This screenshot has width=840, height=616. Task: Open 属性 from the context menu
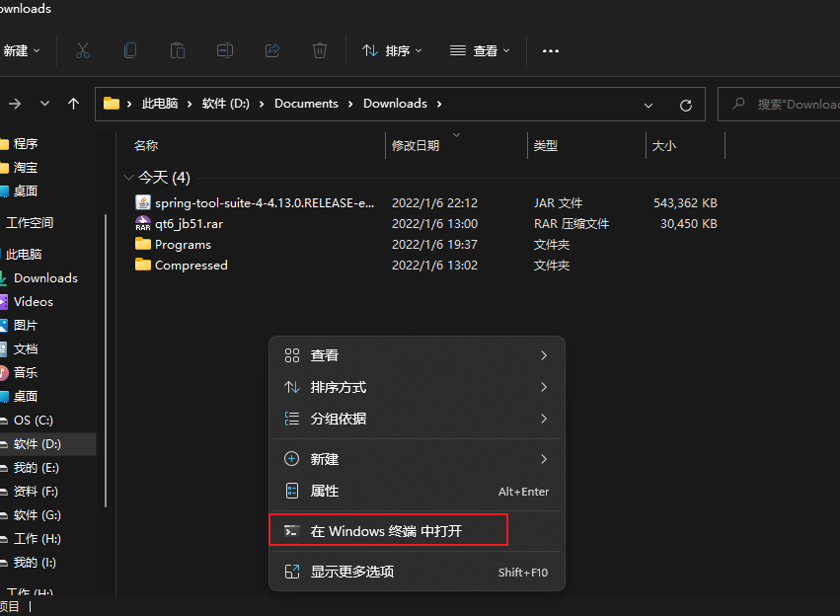pyautogui.click(x=416, y=491)
